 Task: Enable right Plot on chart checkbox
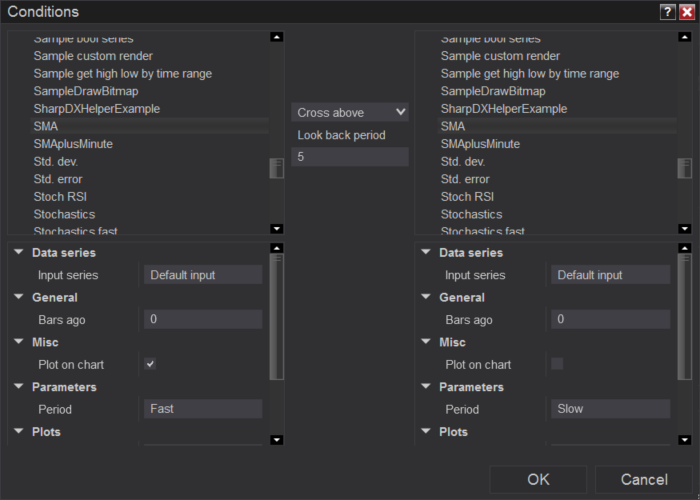coord(557,364)
